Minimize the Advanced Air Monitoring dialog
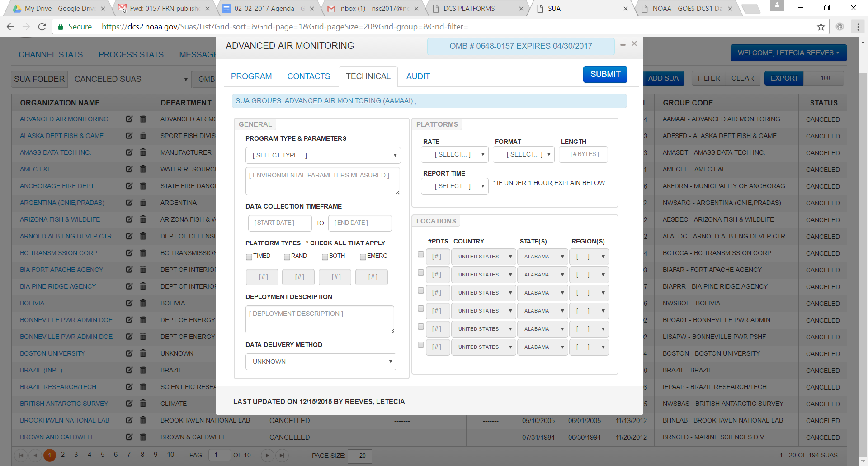Viewport: 868px width, 466px height. click(x=623, y=44)
